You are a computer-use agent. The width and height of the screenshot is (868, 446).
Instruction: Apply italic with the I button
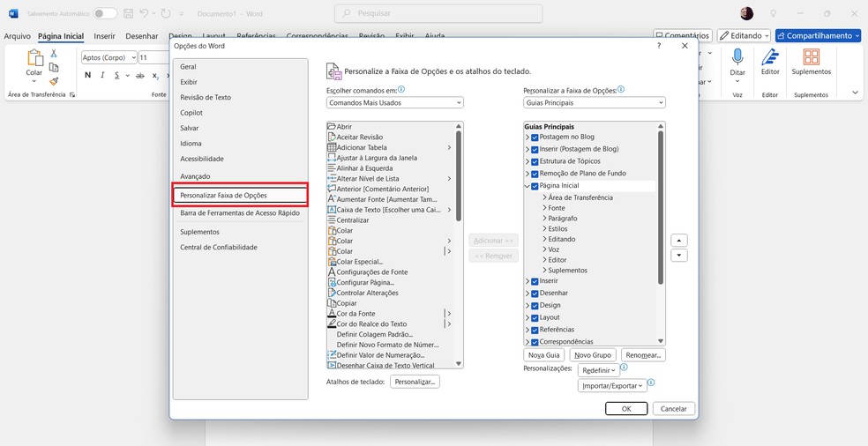click(x=102, y=75)
